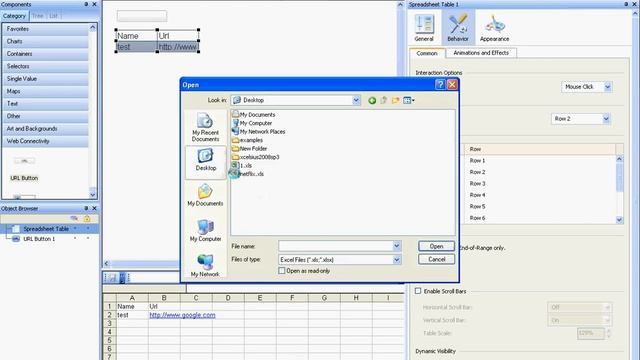This screenshot has height=360, width=640.
Task: Open the Single Value category
Action: [45, 79]
